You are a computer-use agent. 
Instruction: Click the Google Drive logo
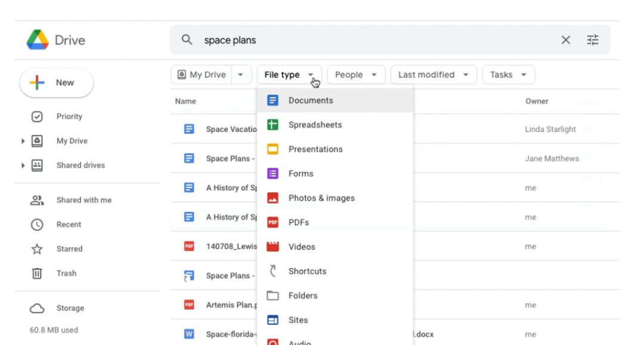tap(38, 40)
